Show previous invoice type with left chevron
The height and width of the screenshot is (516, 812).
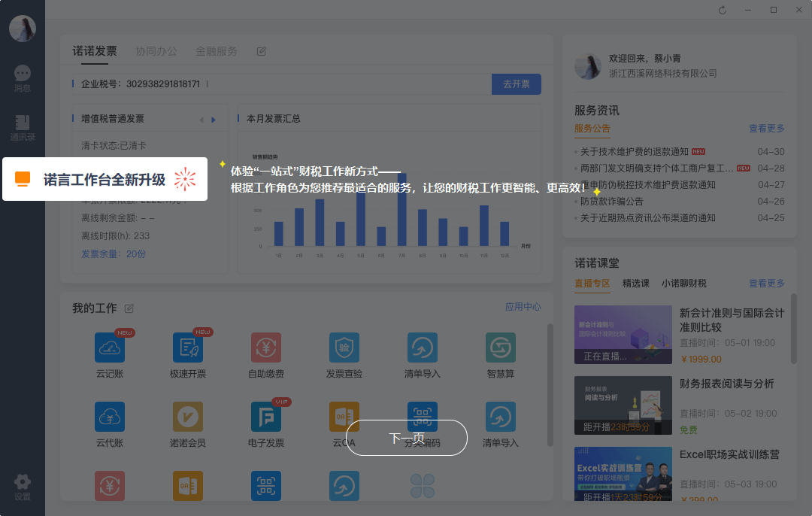tap(201, 119)
